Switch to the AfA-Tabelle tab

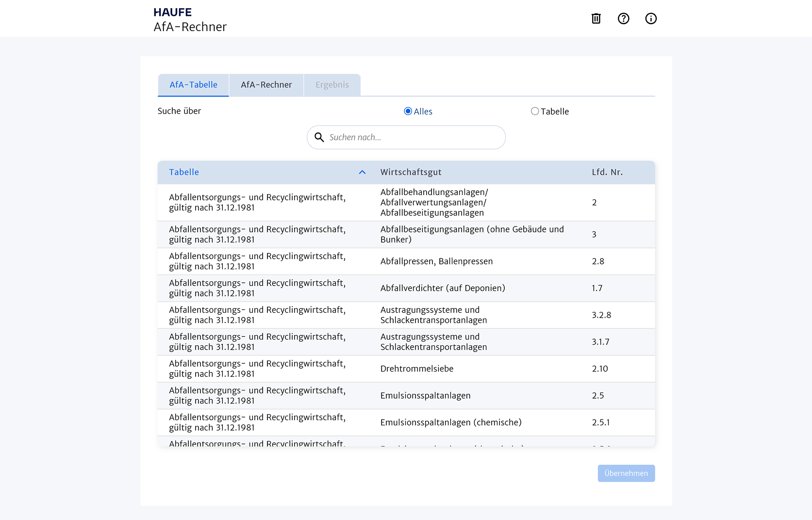(x=193, y=85)
